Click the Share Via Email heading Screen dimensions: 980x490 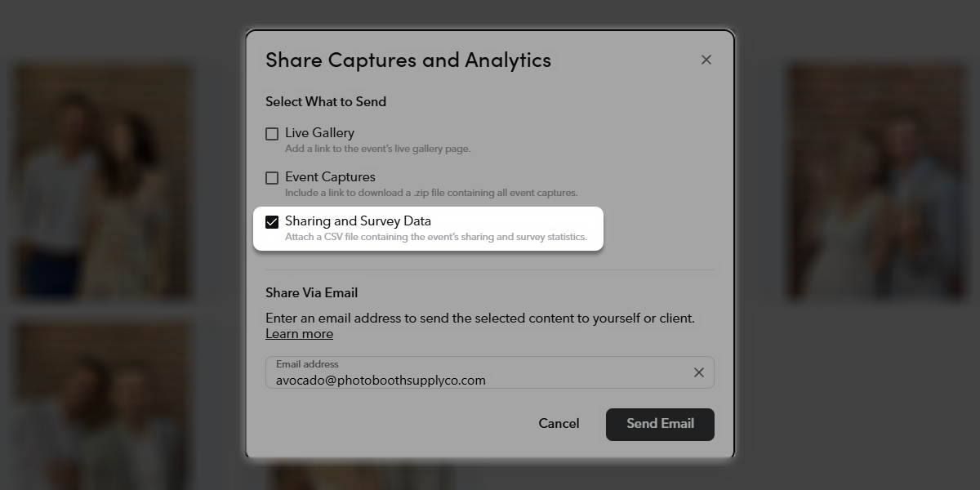click(312, 292)
